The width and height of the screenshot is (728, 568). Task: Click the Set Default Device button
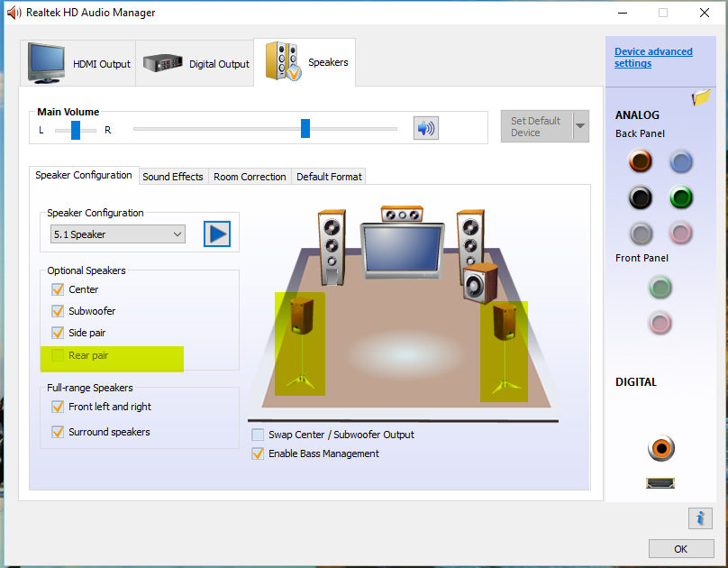(537, 126)
